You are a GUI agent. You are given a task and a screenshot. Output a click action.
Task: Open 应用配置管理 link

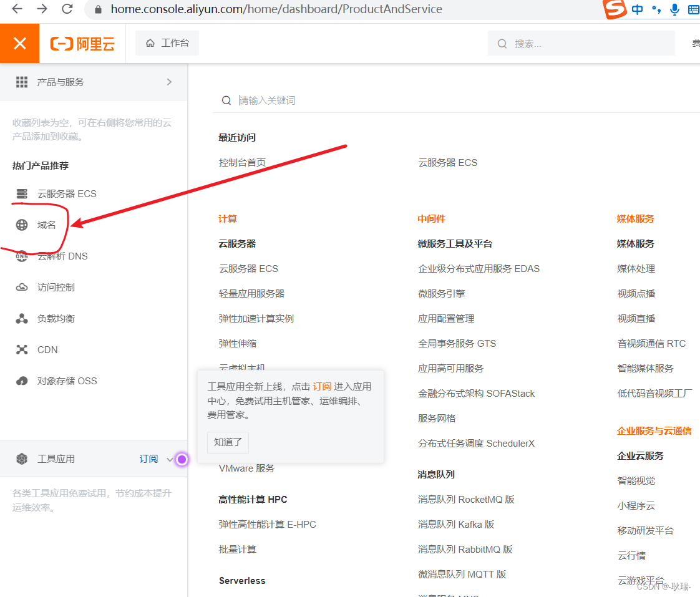tap(446, 319)
